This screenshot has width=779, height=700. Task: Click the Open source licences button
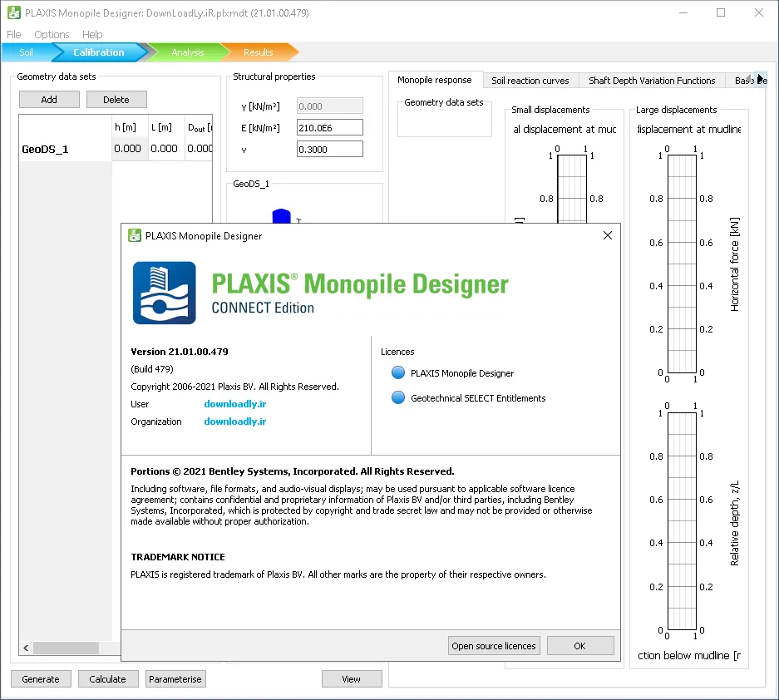click(494, 646)
